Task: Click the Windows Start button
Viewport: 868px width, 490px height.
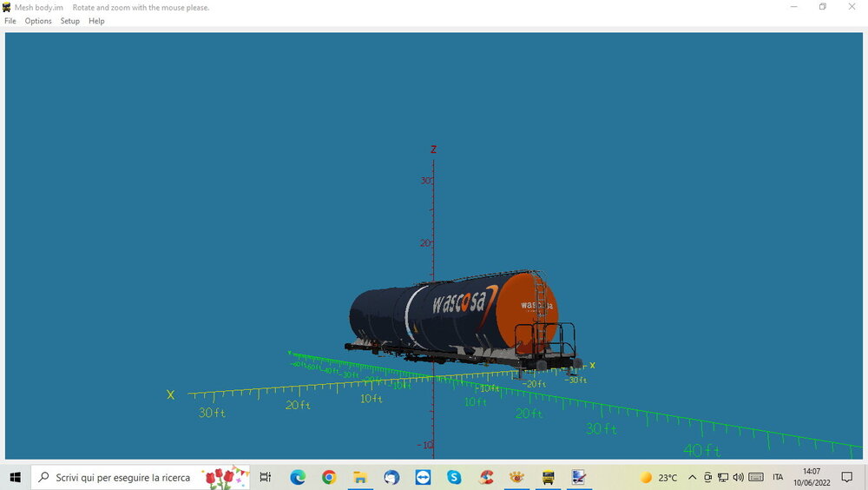Action: 15,477
